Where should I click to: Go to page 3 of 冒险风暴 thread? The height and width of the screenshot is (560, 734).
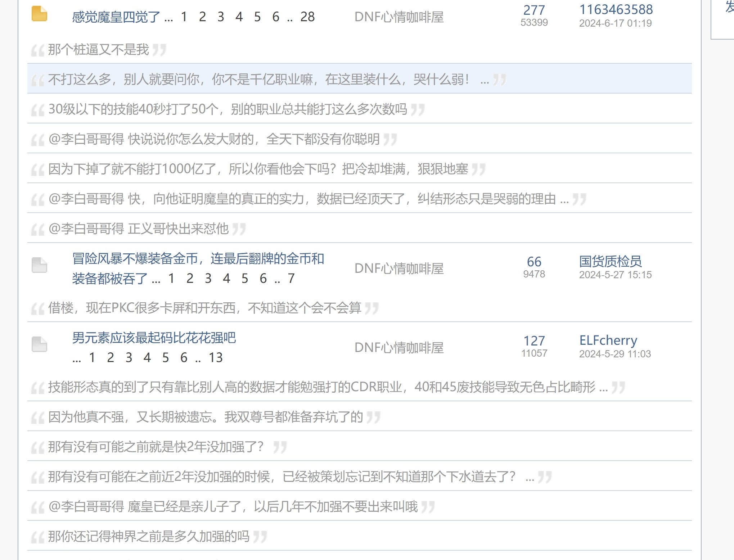pos(208,278)
